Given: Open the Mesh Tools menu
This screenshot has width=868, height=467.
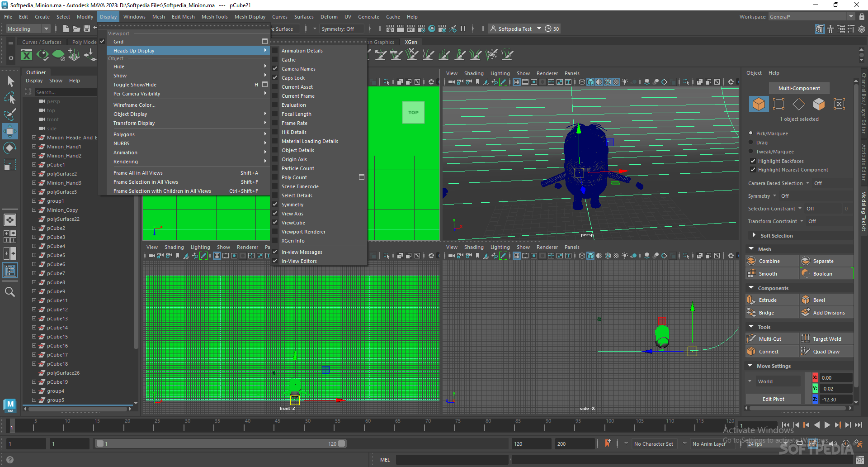Looking at the screenshot, I should 214,17.
